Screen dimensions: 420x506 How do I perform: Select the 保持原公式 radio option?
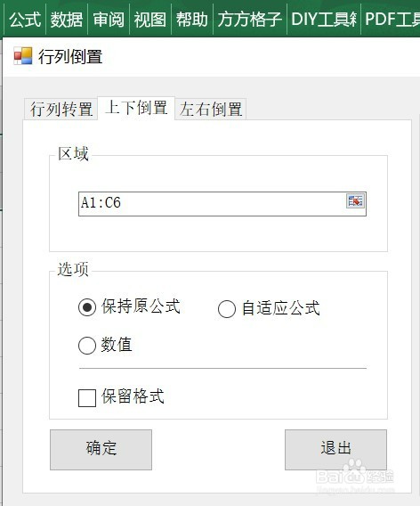pyautogui.click(x=87, y=306)
